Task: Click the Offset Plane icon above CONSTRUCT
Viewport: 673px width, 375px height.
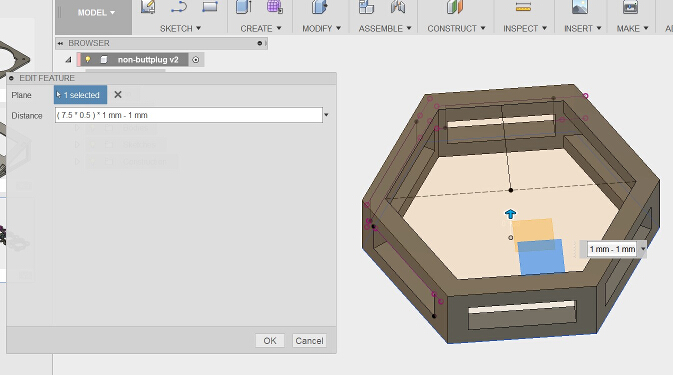Action: coord(455,7)
